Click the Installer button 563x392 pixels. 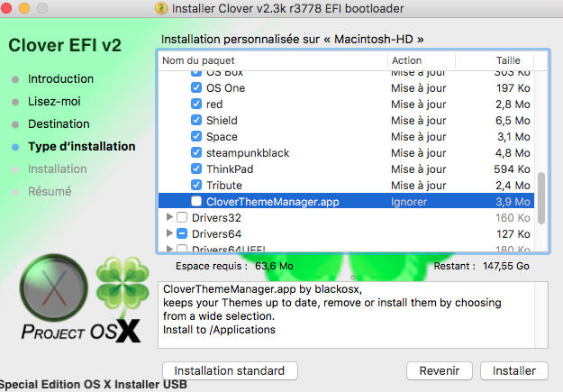(514, 370)
